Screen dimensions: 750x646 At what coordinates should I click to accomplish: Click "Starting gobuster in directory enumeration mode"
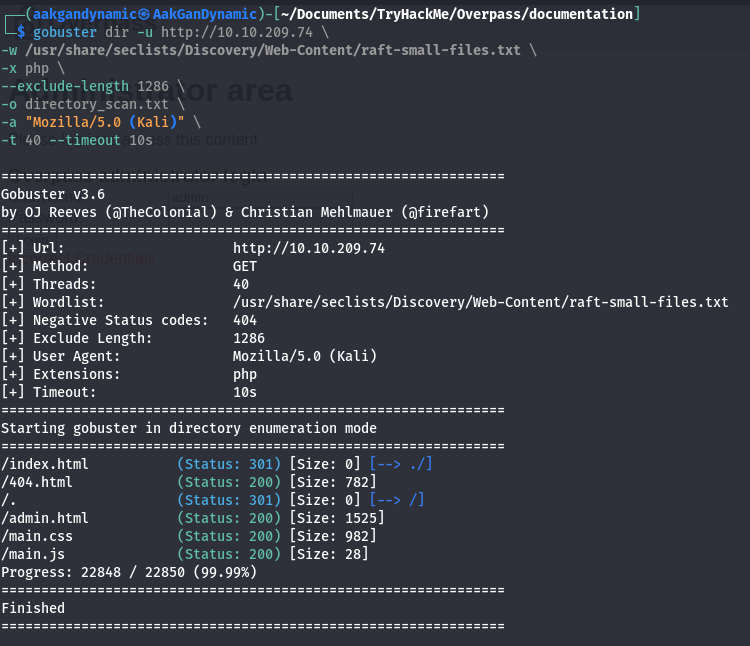[x=189, y=428]
